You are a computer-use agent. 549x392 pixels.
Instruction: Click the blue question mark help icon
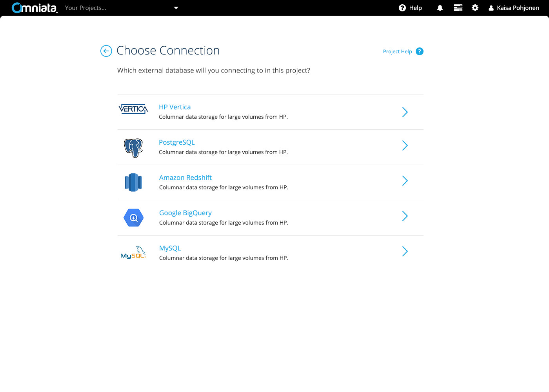[420, 51]
